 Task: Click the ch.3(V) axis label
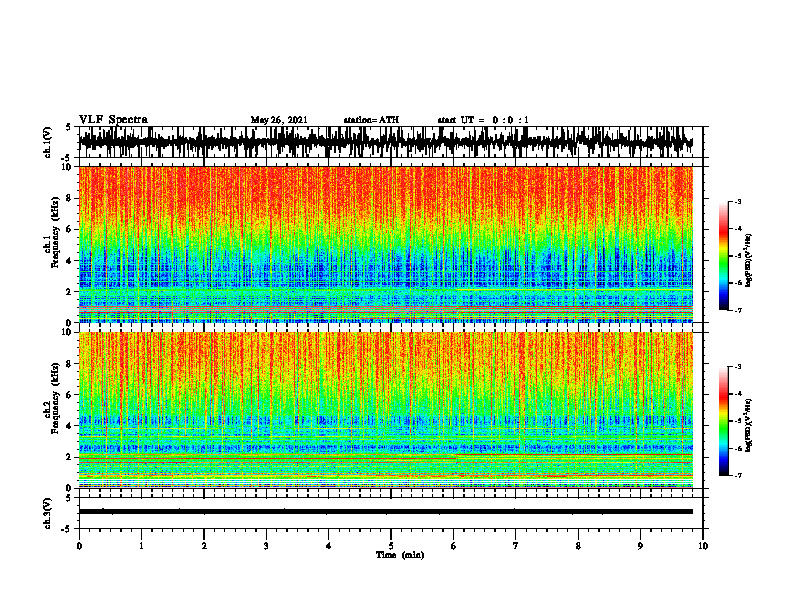click(x=47, y=513)
